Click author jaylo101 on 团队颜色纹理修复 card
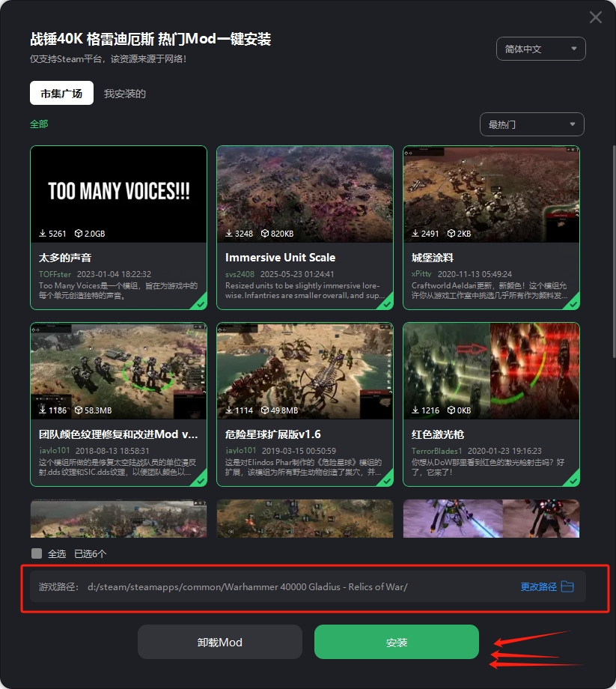This screenshot has height=689, width=616. click(x=55, y=450)
